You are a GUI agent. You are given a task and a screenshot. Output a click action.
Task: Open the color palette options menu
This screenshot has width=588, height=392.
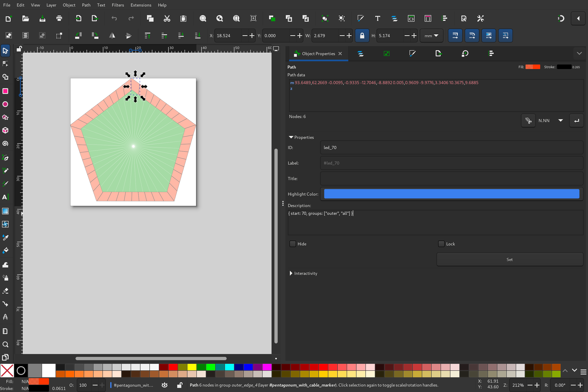pos(583,372)
